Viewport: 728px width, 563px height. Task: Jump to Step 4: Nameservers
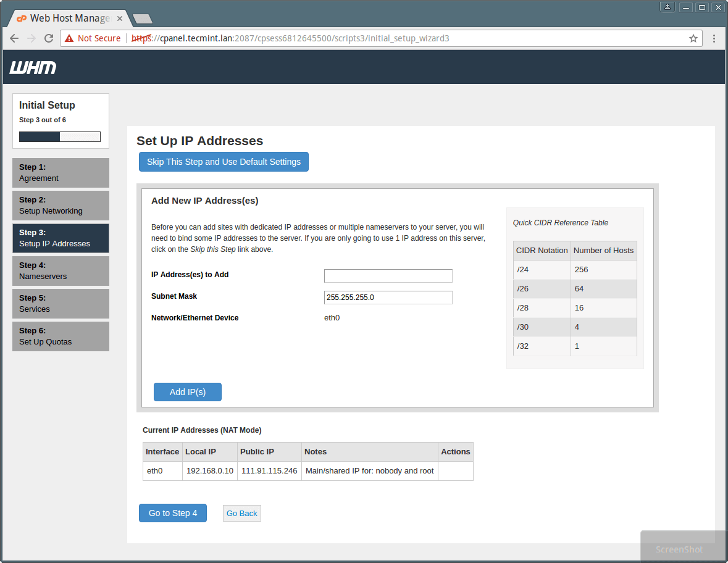61,271
